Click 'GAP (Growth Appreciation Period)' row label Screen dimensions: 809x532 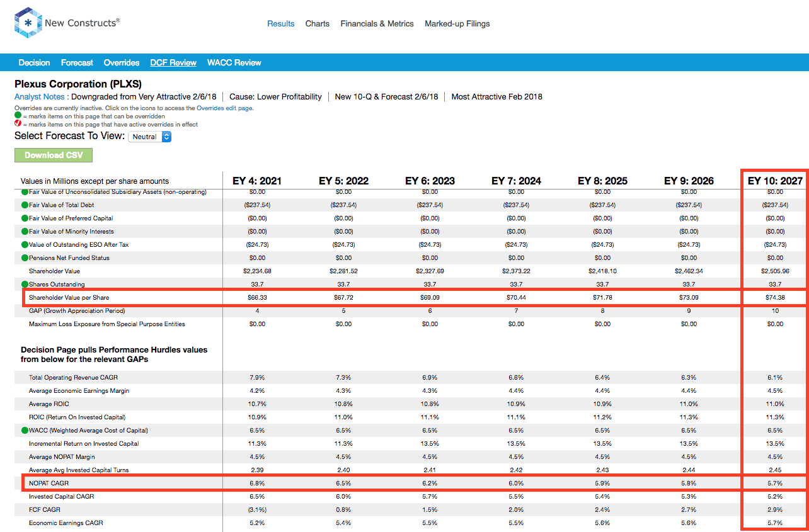point(77,310)
